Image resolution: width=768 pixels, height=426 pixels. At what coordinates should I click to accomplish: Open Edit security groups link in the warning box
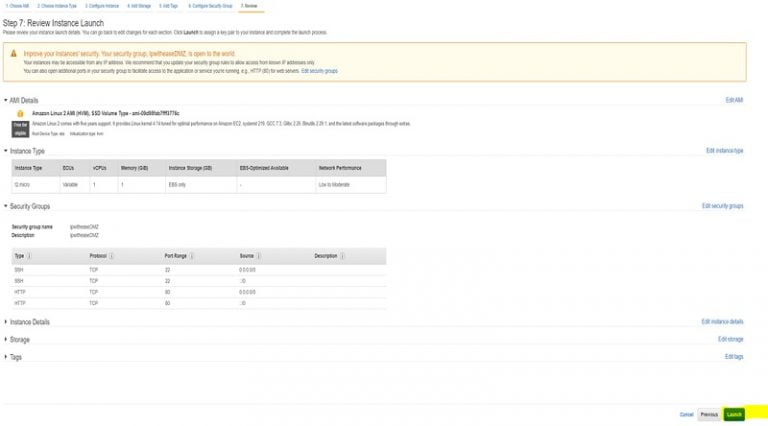[319, 71]
